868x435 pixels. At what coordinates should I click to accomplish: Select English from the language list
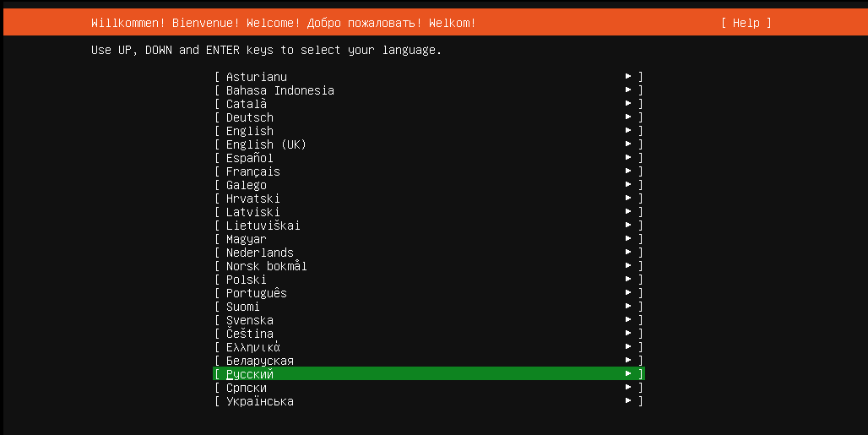tap(250, 131)
